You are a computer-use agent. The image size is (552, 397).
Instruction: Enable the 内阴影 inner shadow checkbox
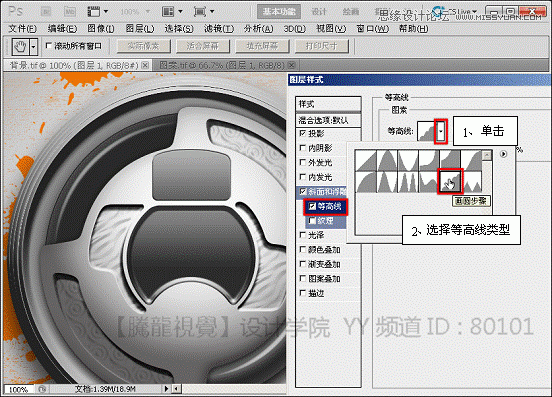302,148
